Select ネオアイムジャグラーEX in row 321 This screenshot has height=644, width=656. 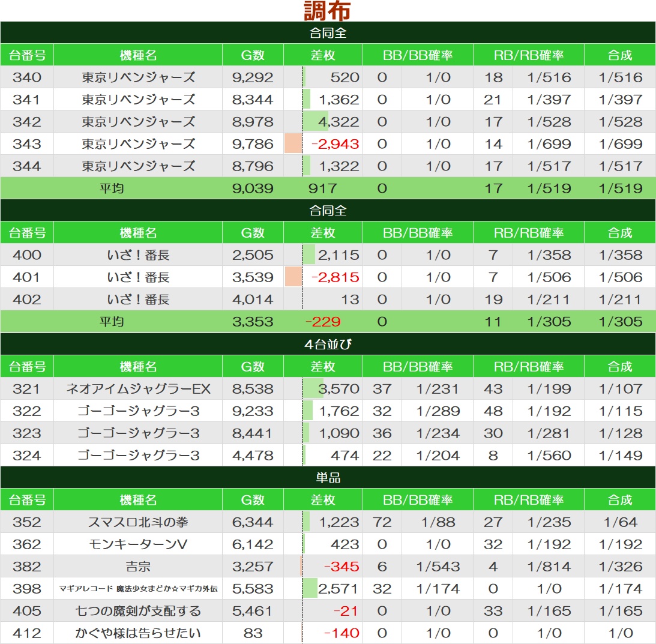tap(138, 389)
